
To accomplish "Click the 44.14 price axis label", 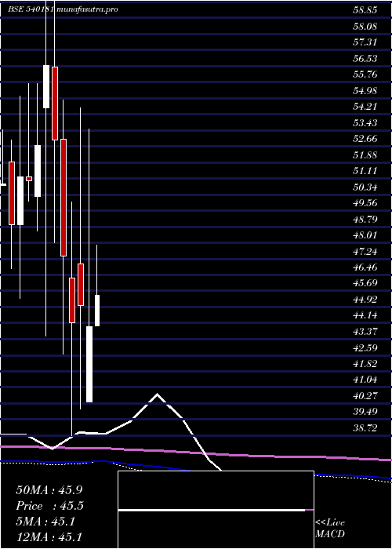I will click(365, 315).
